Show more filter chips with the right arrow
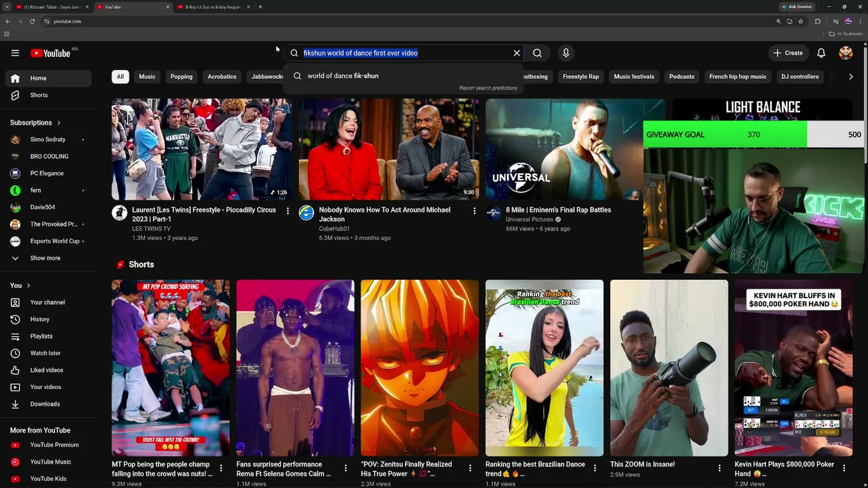 tap(851, 77)
